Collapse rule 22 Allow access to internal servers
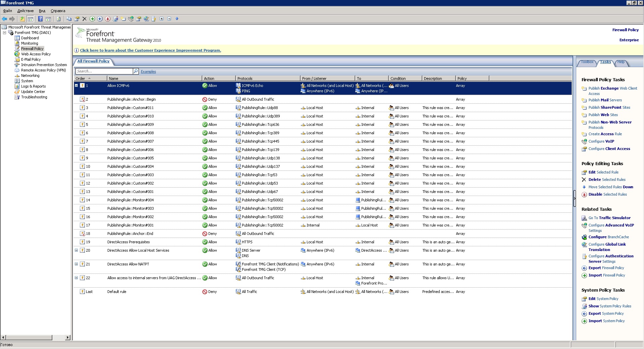This screenshot has width=644, height=349. coord(76,278)
